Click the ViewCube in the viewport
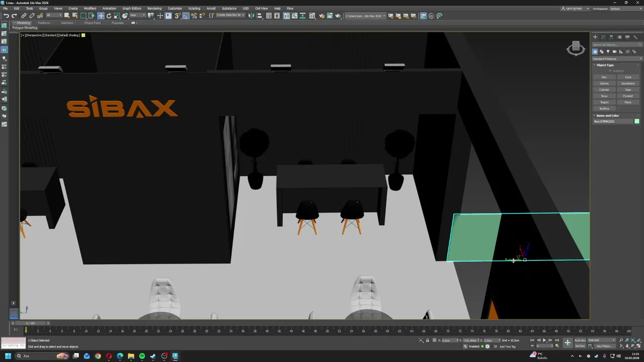 click(576, 48)
